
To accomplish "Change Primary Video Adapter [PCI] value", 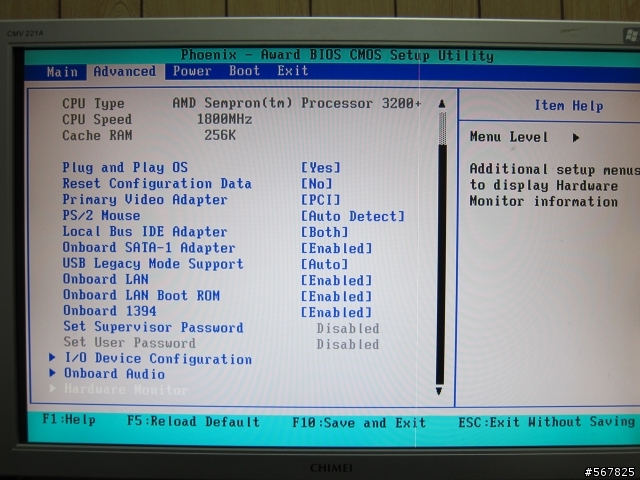I will pyautogui.click(x=320, y=200).
